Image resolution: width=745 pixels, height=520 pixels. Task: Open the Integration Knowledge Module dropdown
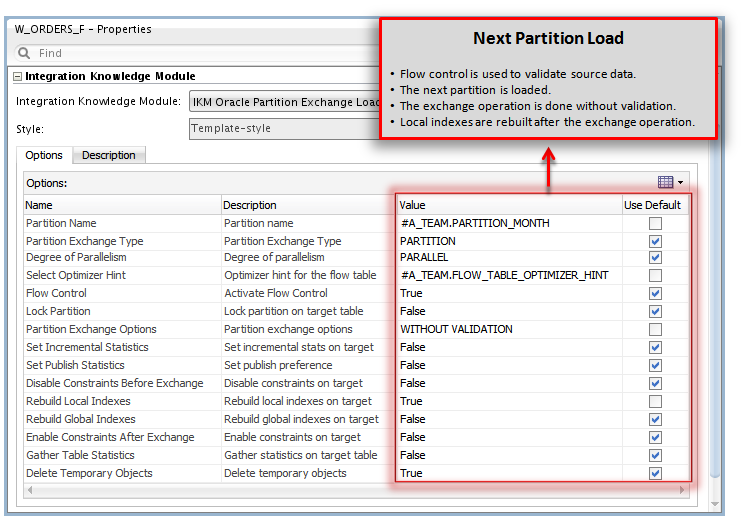point(283,102)
